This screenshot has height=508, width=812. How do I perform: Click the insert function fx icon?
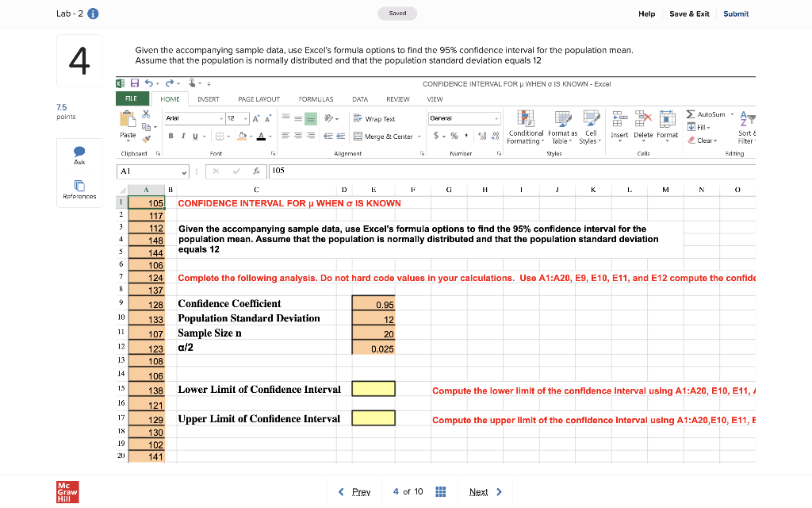pyautogui.click(x=256, y=171)
